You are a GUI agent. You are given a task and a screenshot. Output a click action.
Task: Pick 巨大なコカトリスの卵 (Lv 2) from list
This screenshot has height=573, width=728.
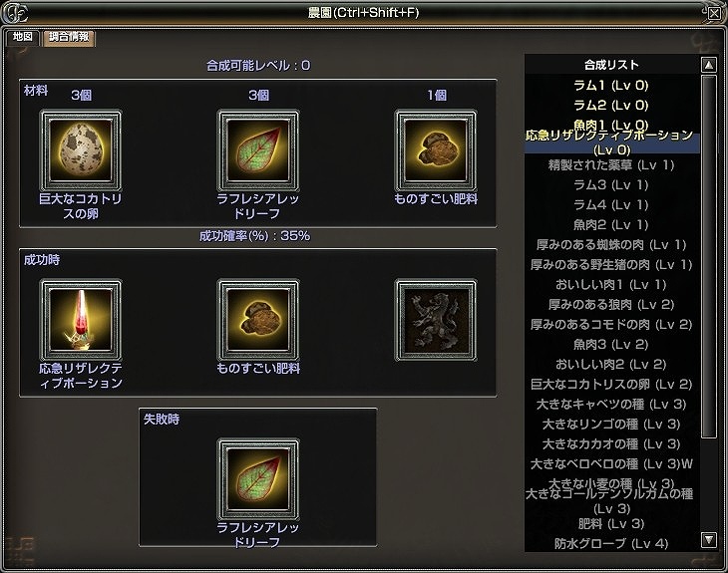pos(611,385)
